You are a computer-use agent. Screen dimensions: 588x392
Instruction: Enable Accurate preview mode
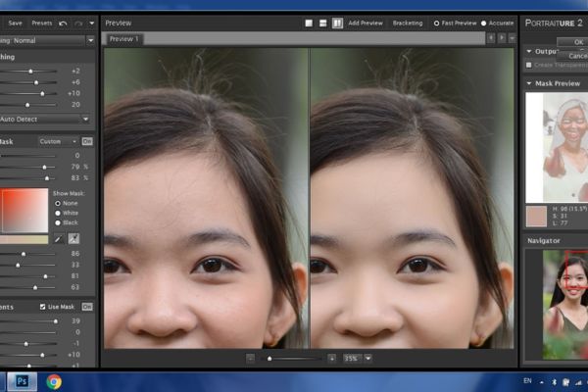pyautogui.click(x=483, y=24)
